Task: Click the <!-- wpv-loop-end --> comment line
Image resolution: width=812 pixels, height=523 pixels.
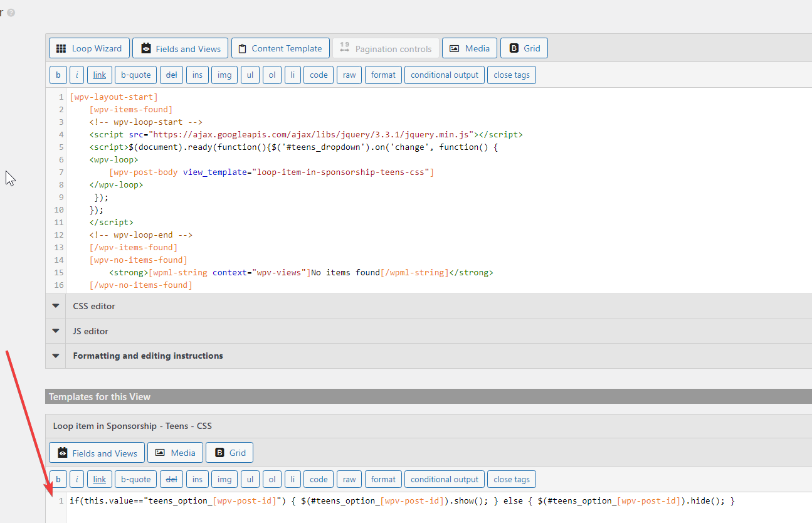Action: point(140,235)
